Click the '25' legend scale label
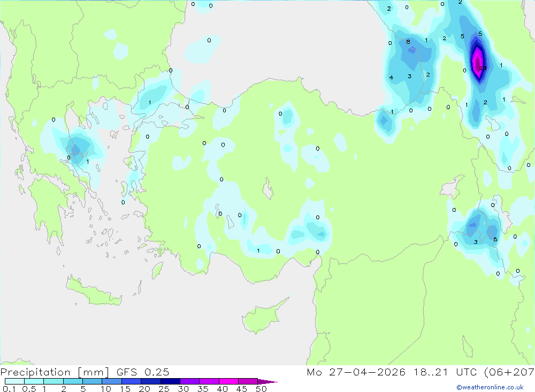Viewport: 535px width, 392px height. click(x=164, y=389)
